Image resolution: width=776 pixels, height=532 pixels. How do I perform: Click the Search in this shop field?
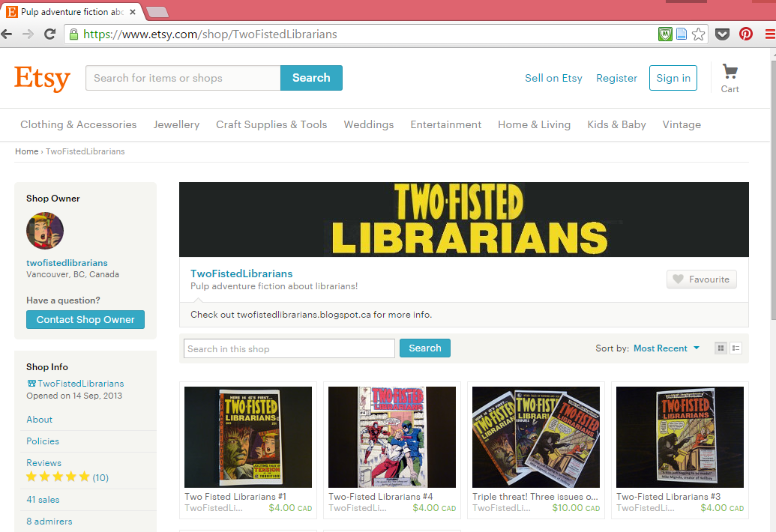pyautogui.click(x=289, y=348)
